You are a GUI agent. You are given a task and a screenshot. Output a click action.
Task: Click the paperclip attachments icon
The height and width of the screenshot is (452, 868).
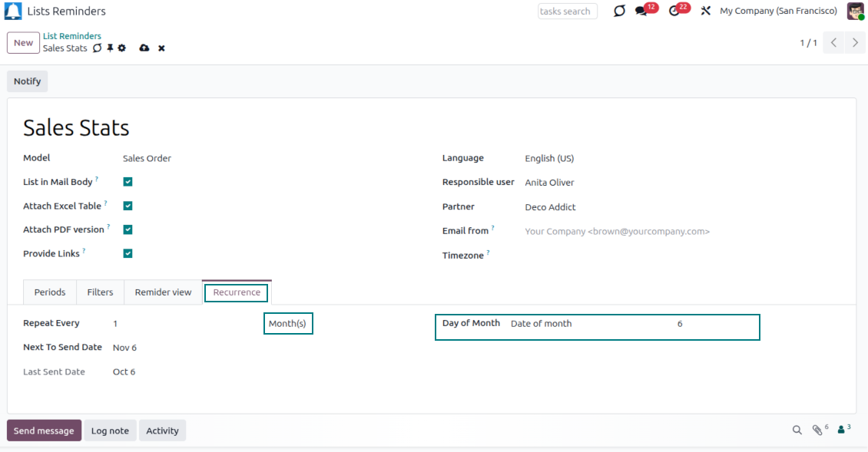click(x=817, y=431)
